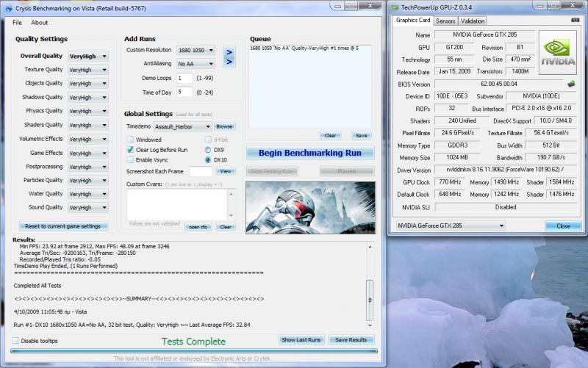Save the Queue list
The height and width of the screenshot is (368, 588).
(x=362, y=135)
